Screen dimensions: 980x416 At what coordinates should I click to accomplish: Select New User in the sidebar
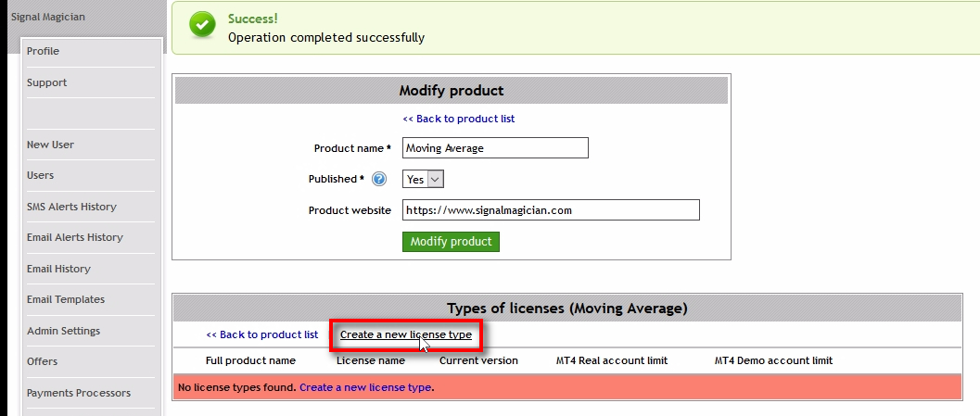[x=50, y=145]
